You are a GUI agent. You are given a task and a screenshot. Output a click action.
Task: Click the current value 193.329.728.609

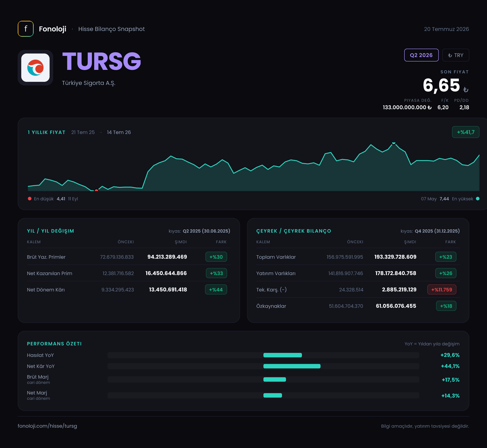[x=395, y=257]
